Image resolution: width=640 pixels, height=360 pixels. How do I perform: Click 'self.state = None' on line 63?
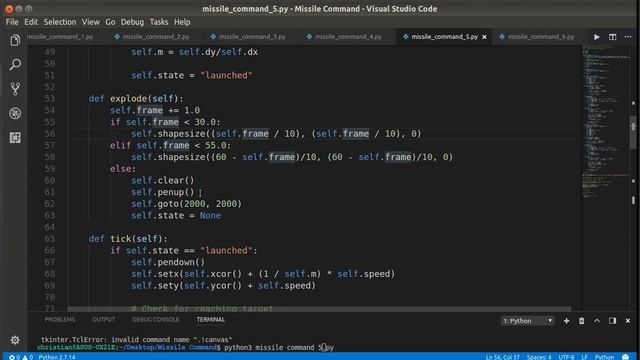pyautogui.click(x=176, y=216)
